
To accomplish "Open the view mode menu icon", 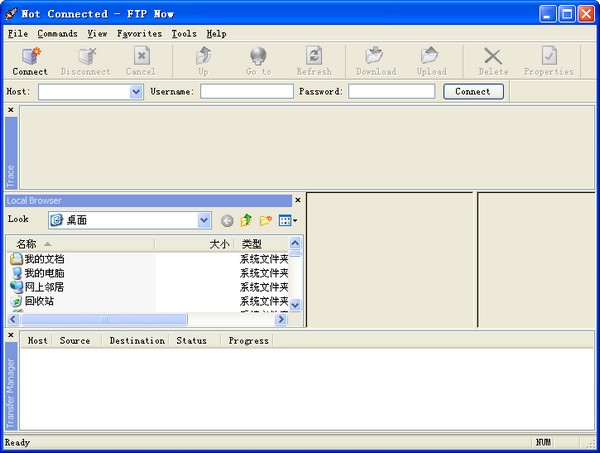I will pos(288,220).
